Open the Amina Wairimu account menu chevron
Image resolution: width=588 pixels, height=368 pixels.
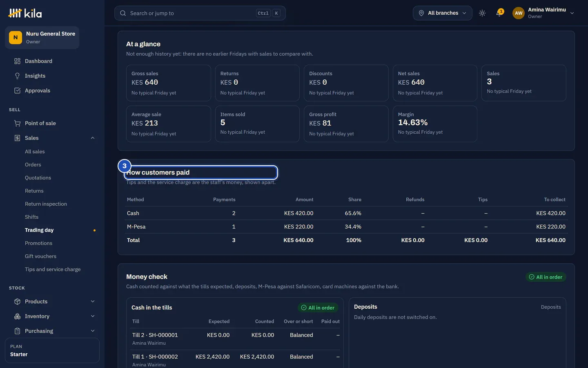point(572,13)
